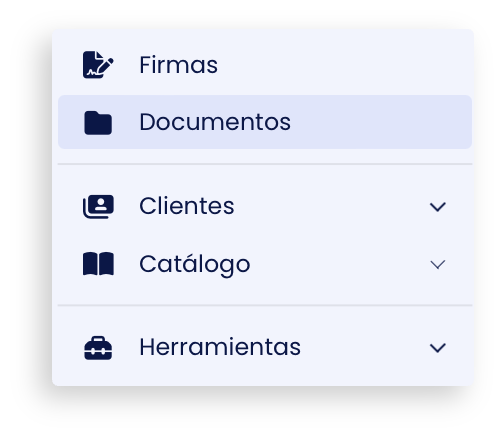Click the divider line above Herramientas

265,305
